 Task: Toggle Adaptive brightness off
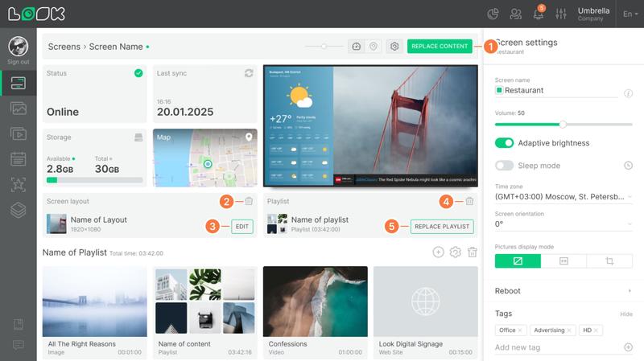point(505,143)
